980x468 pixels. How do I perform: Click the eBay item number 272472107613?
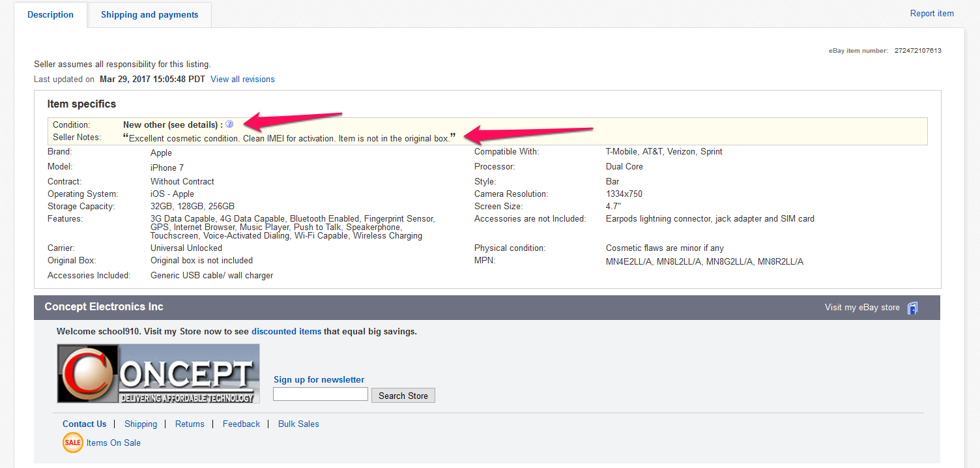pos(917,50)
